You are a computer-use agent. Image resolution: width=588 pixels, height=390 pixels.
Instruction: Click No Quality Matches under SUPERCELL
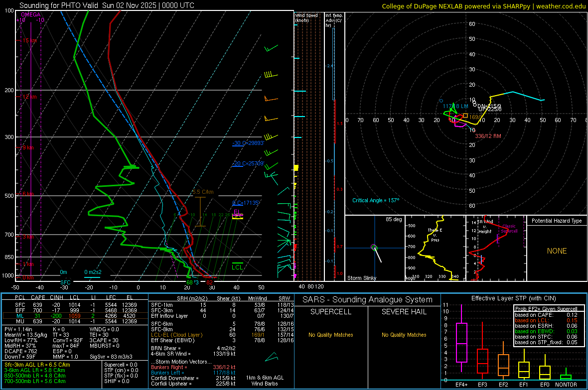331,335
